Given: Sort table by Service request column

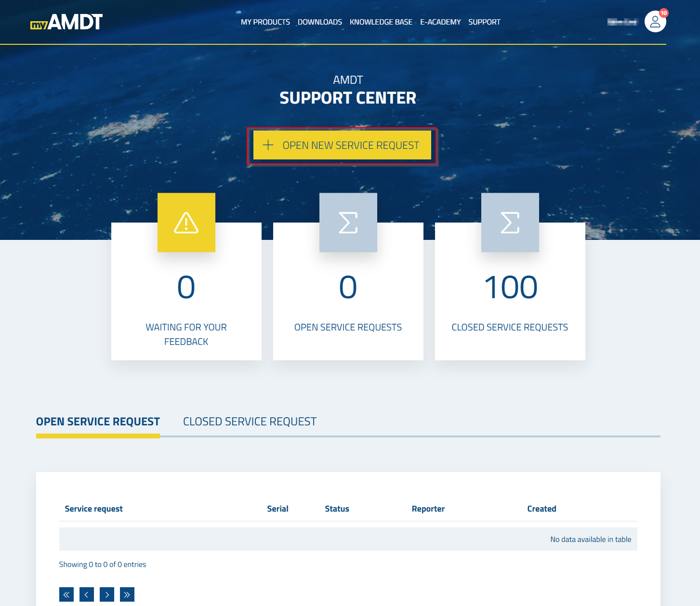Looking at the screenshot, I should click(94, 509).
